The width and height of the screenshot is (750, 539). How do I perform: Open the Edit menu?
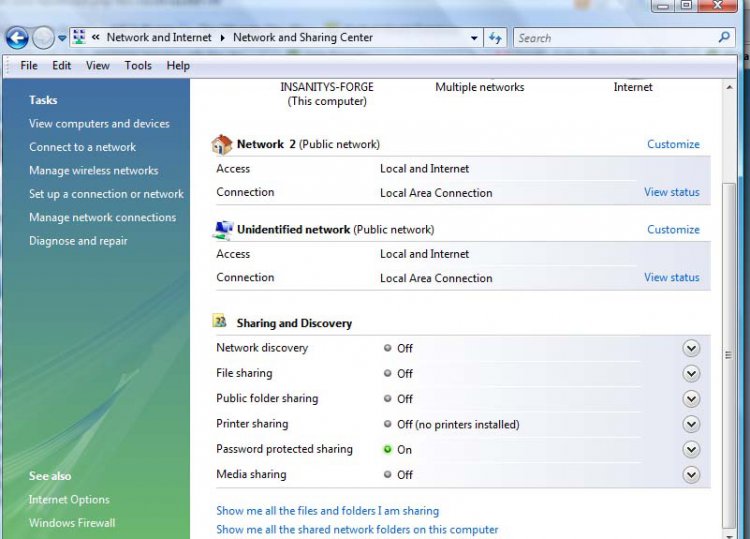pyautogui.click(x=61, y=66)
